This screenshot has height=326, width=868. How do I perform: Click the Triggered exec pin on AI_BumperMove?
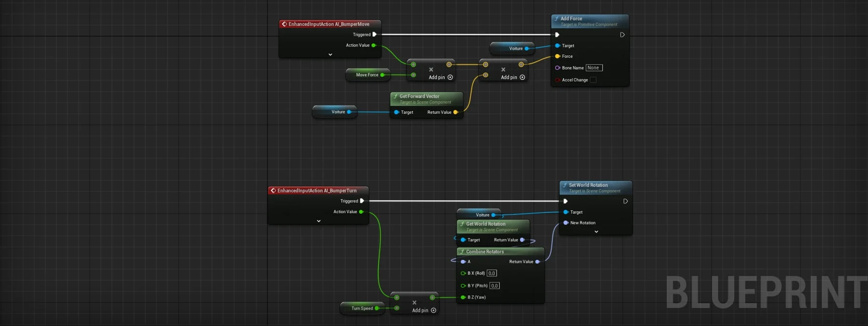(x=374, y=34)
